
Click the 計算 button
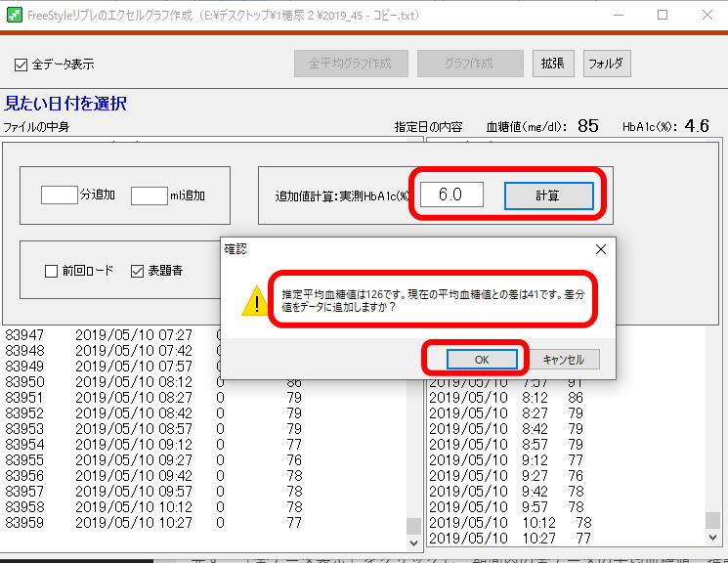pyautogui.click(x=548, y=195)
